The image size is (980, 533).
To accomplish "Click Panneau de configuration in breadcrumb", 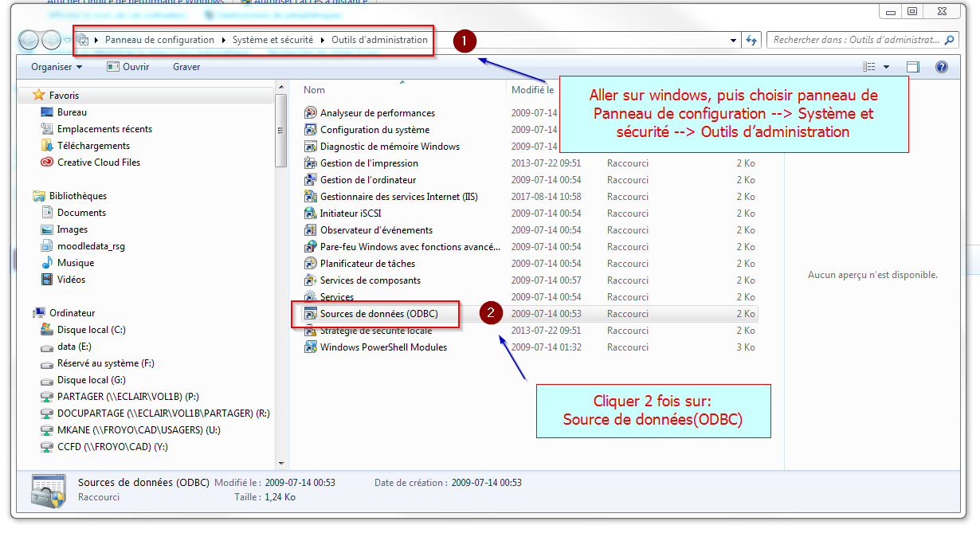I will click(x=159, y=40).
